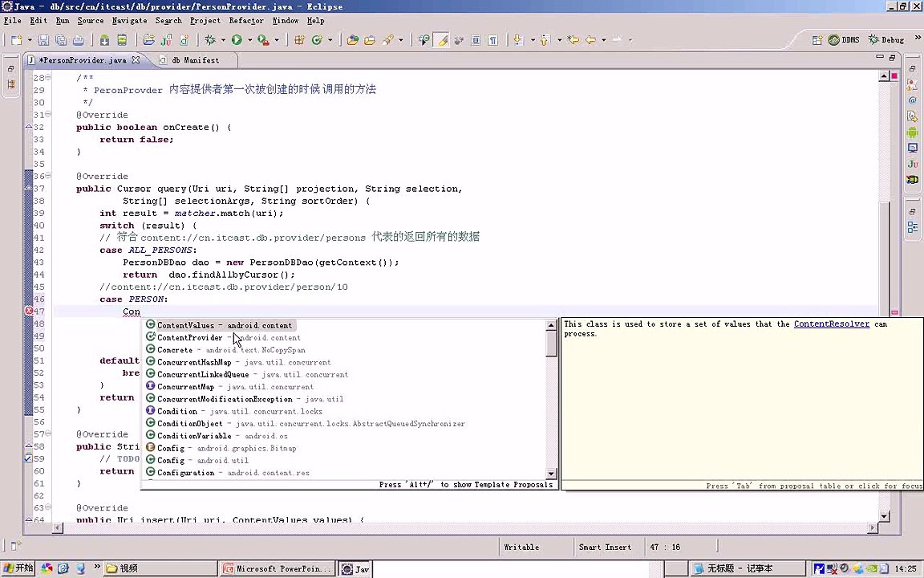Click the proposal list scroll down arrow
Viewport: 924px width, 578px height.
click(552, 473)
